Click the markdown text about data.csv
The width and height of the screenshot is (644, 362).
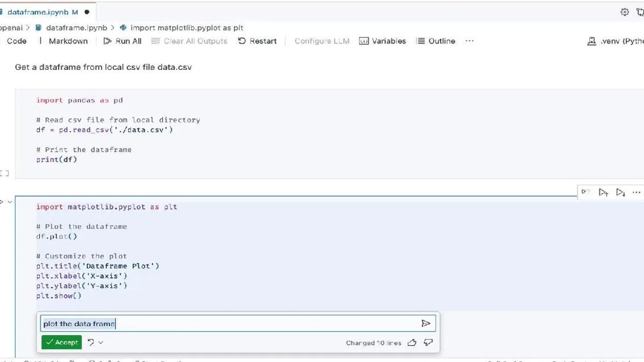point(103,67)
